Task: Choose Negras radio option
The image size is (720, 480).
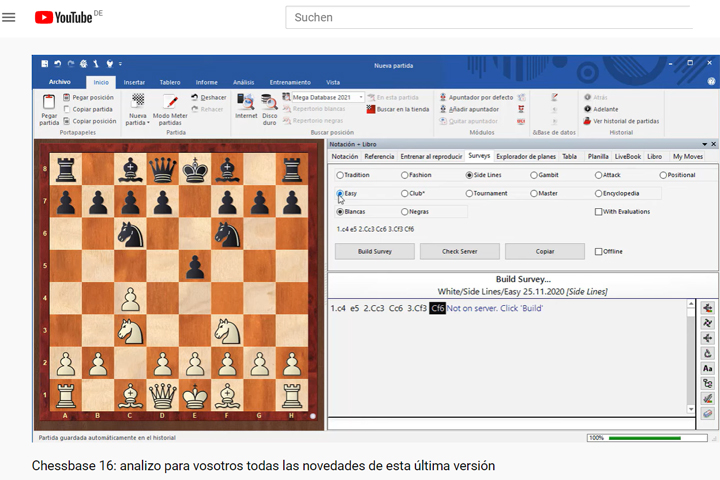Action: [x=405, y=212]
